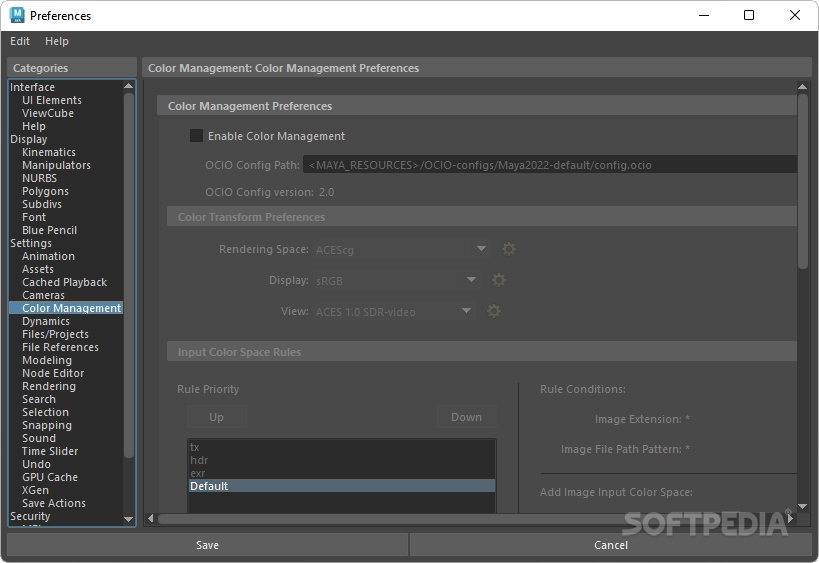Select Time Slider category
The height and width of the screenshot is (563, 819).
[50, 451]
